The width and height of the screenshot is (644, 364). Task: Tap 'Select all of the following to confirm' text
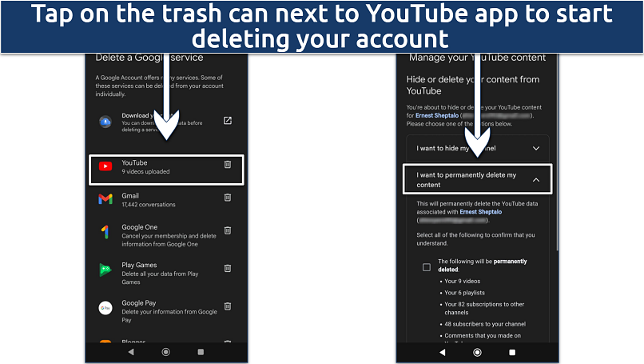point(475,239)
